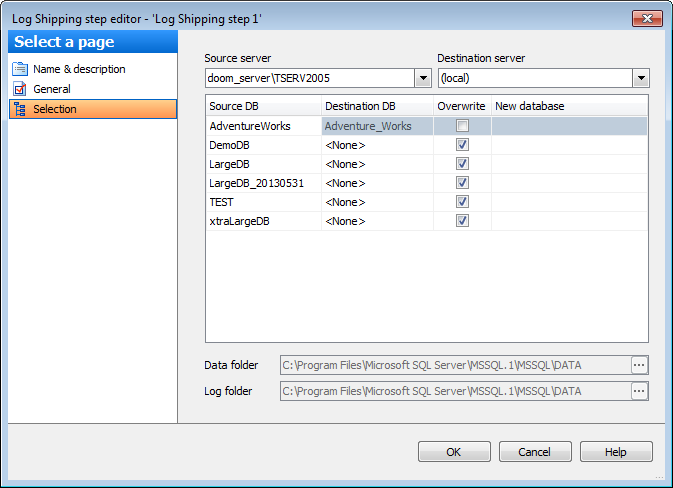Viewport: 673px width, 488px height.
Task: Uncheck Overwrite for xtraLargeDB
Action: click(x=462, y=221)
